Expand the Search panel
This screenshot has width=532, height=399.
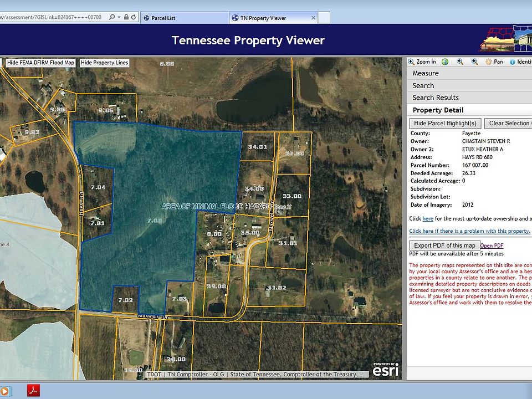(x=423, y=85)
